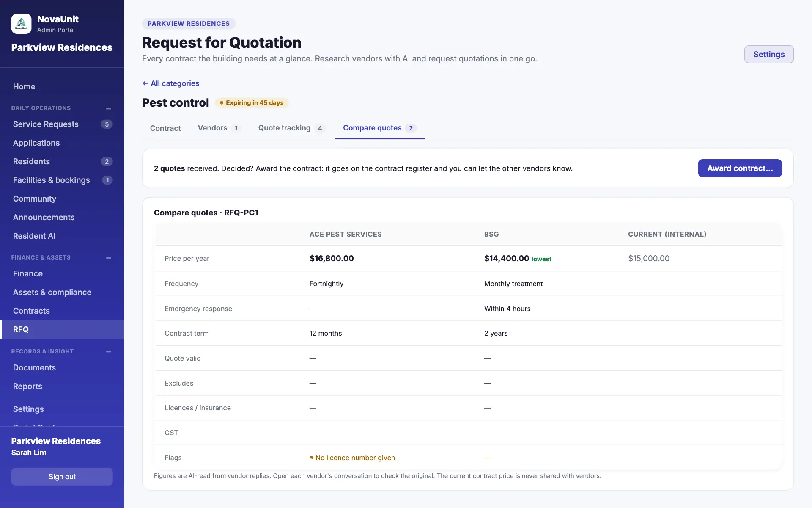Click BSG price $14,400.00
This screenshot has height=508, width=812.
pos(507,258)
